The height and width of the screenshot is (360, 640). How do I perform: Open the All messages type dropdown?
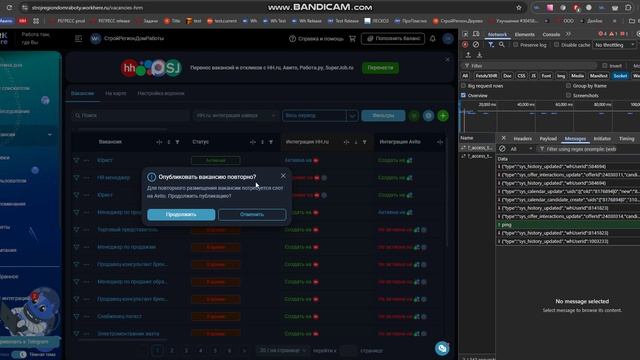tap(522, 149)
